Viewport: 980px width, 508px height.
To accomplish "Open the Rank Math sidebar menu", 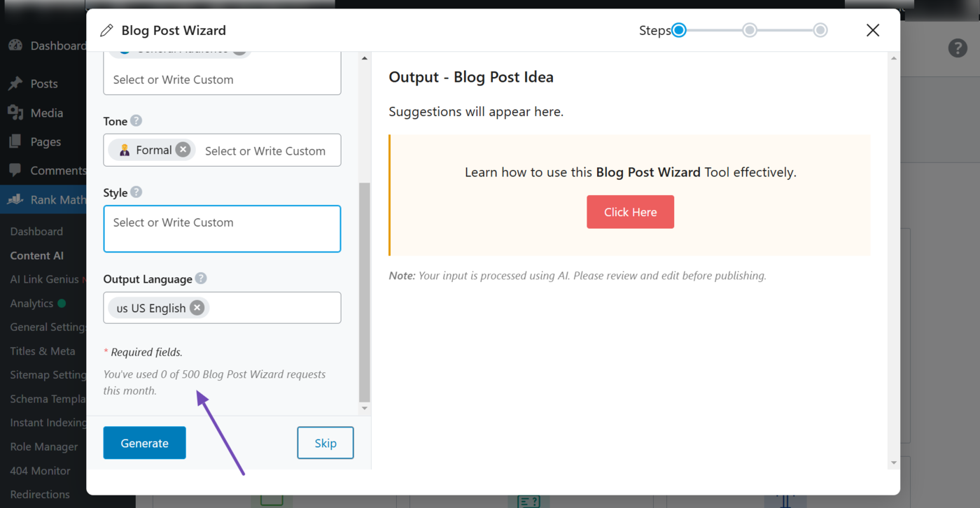I will click(x=58, y=199).
